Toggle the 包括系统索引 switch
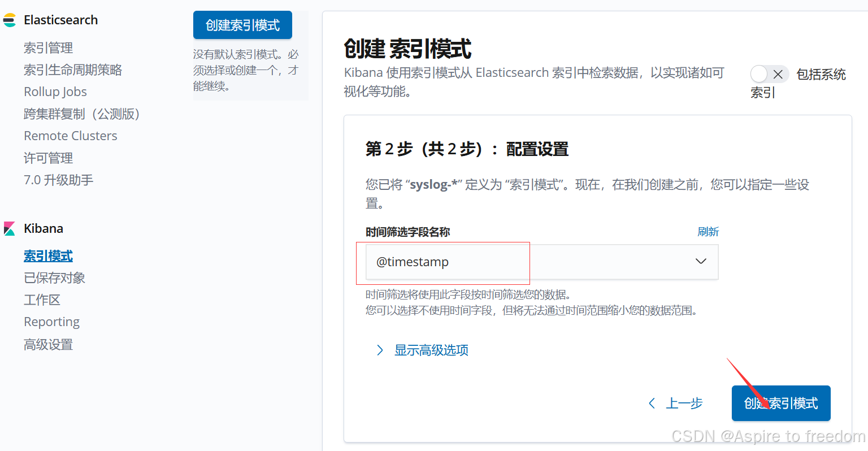 pos(769,74)
